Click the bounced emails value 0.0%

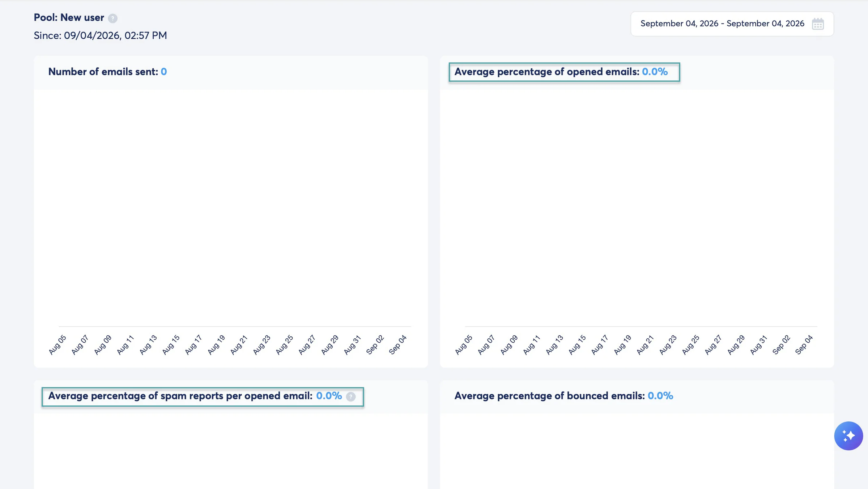pos(660,396)
